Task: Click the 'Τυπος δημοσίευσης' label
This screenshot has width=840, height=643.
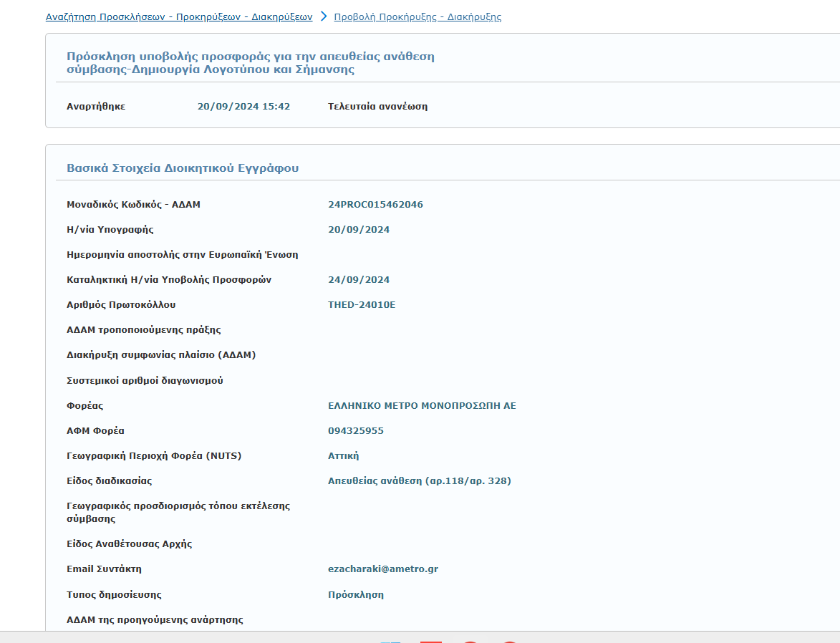Action: tap(114, 595)
